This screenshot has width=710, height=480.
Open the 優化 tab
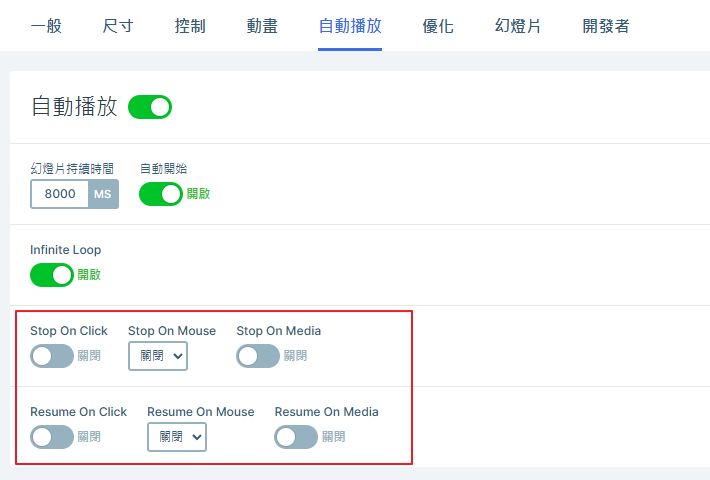point(438,26)
